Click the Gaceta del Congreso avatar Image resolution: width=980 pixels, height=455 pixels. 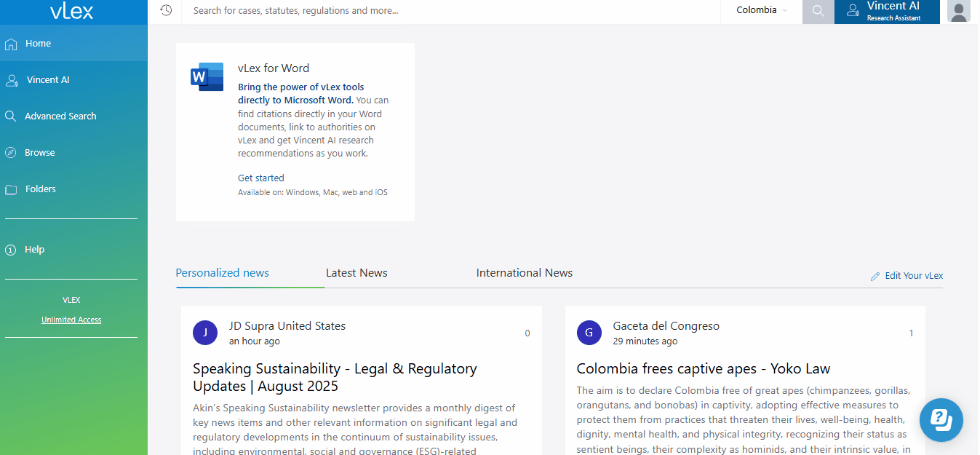tap(589, 333)
